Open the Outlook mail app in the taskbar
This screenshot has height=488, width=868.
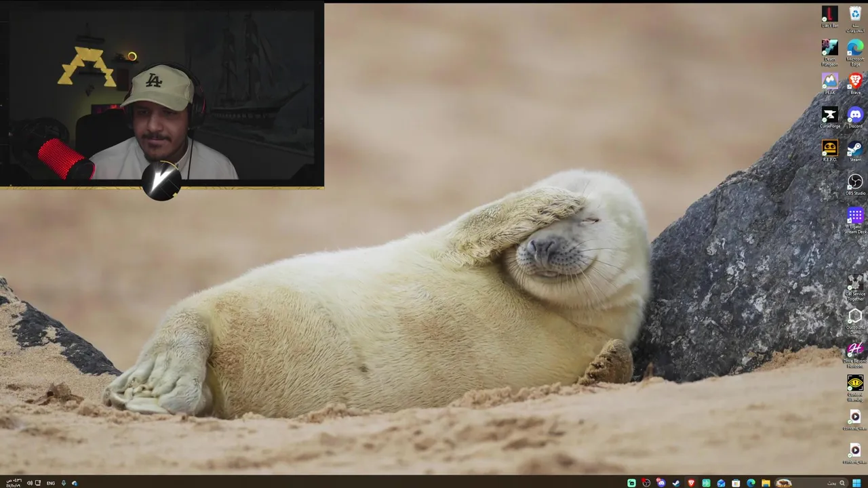tap(721, 483)
